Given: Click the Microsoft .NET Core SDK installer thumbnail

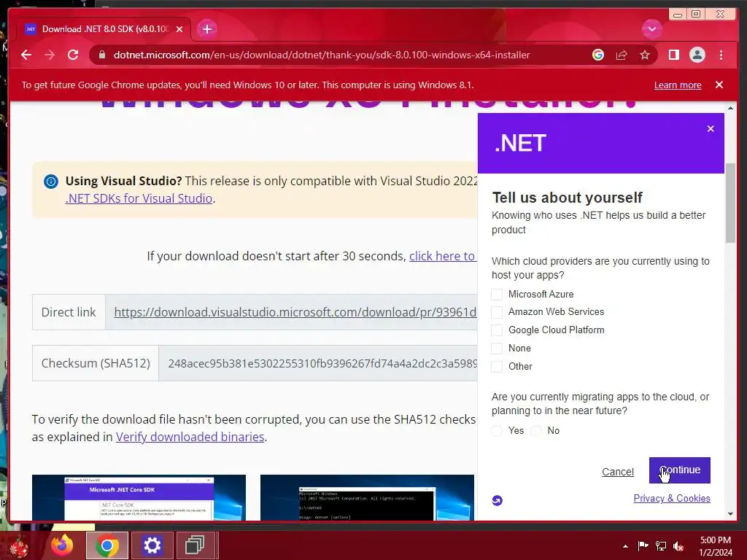Looking at the screenshot, I should click(139, 497).
